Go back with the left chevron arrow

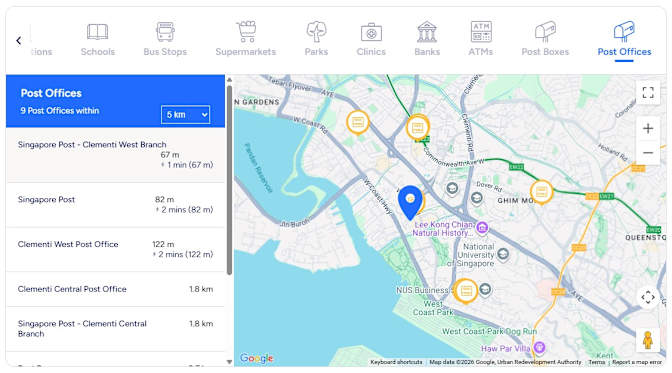[x=18, y=41]
